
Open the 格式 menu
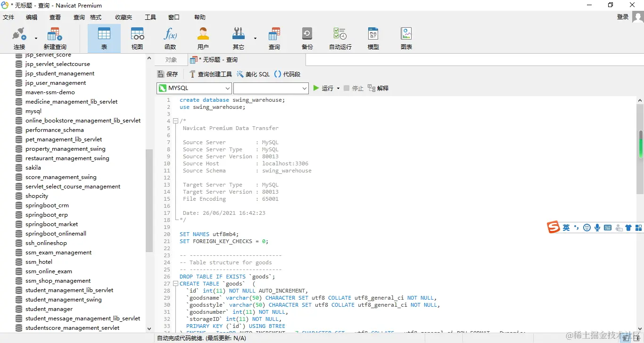click(x=96, y=17)
